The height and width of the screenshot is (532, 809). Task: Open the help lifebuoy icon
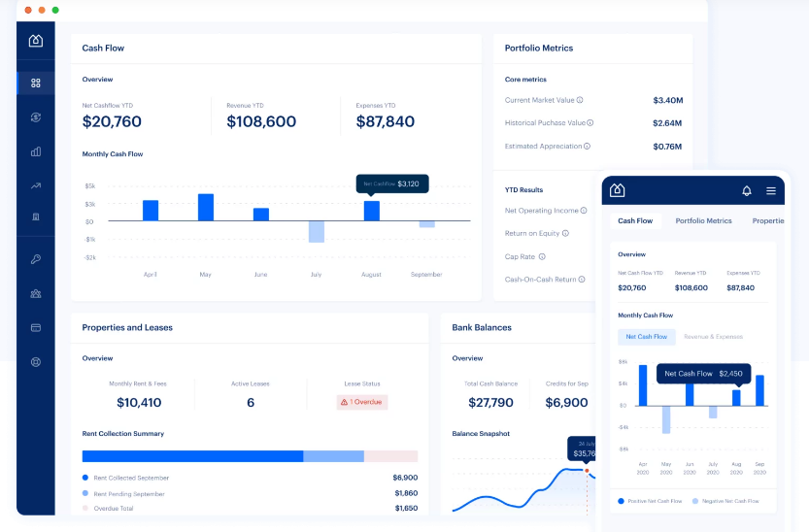click(36, 362)
